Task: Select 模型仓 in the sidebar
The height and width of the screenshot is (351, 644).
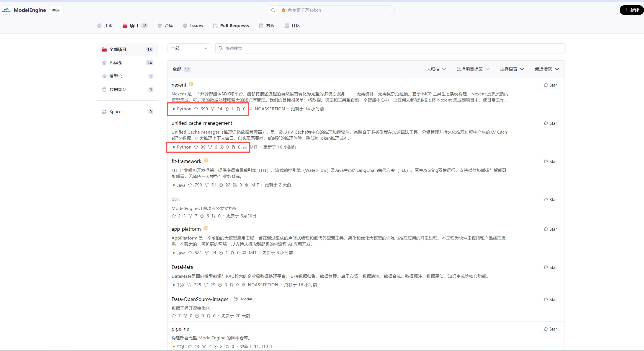Action: (116, 76)
